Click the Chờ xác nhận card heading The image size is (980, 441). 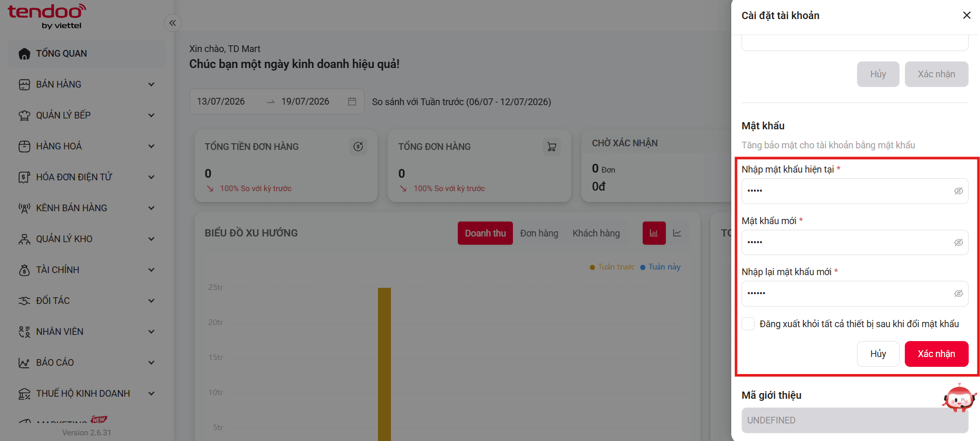[x=625, y=143]
